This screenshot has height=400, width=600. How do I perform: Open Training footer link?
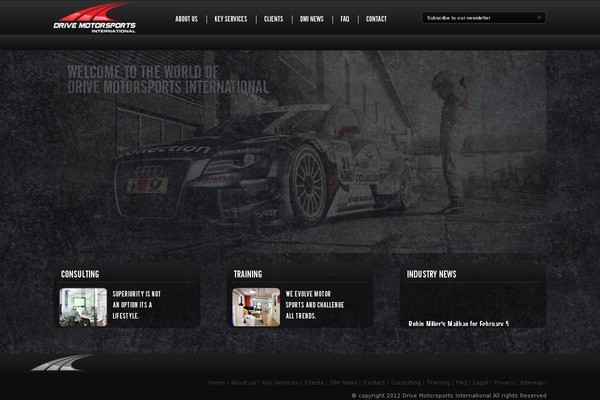click(x=438, y=382)
